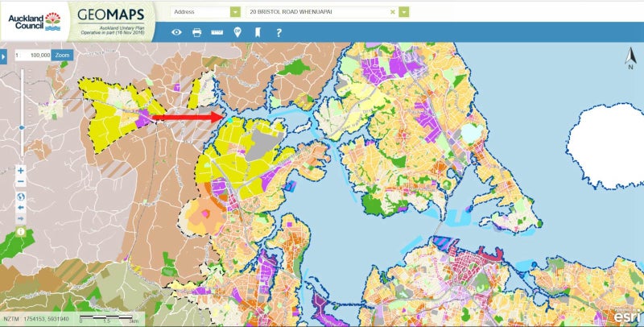Go to previous map extent arrow
Screen dimensions: 644x327
pyautogui.click(x=21, y=208)
